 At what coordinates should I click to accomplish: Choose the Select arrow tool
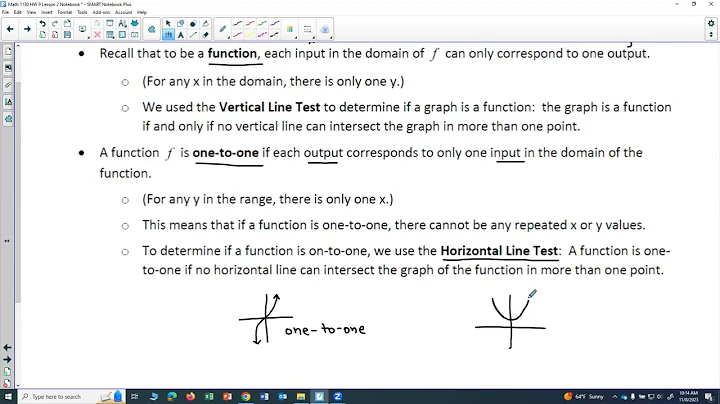[168, 23]
